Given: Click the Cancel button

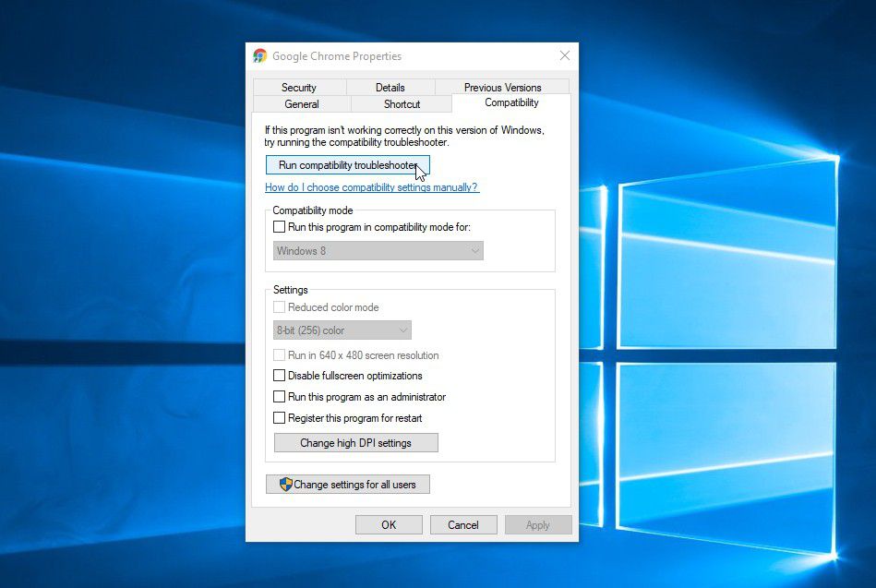Looking at the screenshot, I should pos(463,525).
